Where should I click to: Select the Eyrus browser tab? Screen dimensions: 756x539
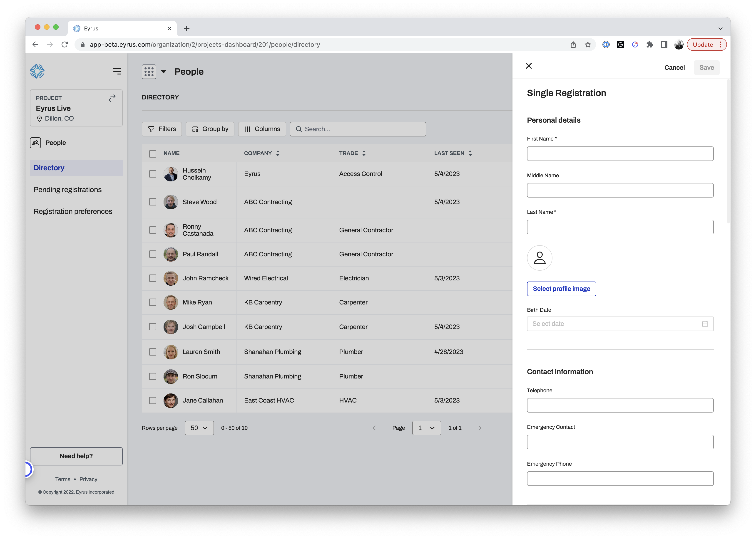(x=122, y=29)
